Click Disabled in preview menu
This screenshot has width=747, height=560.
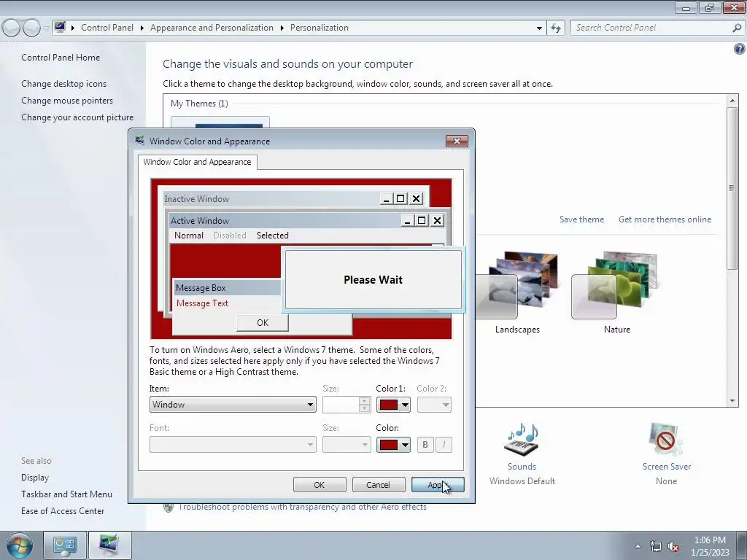230,236
